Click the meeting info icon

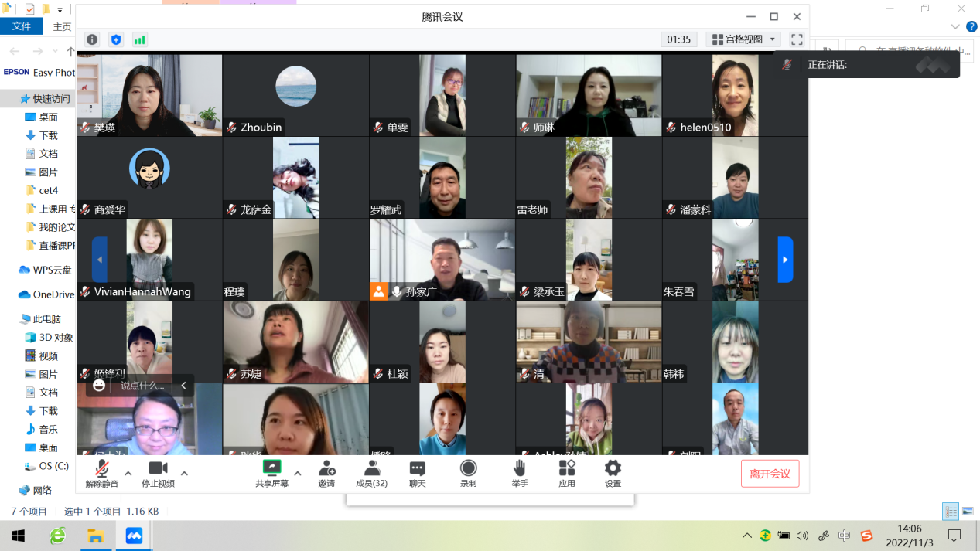click(92, 39)
